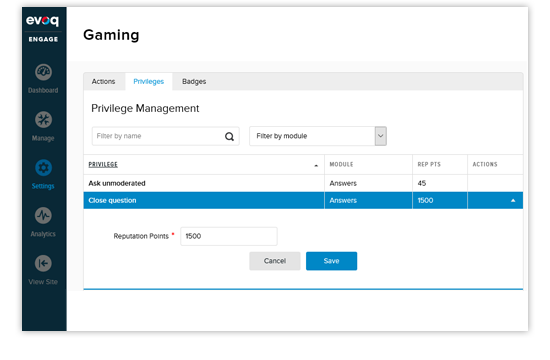Open the Dashboard section icon

pyautogui.click(x=43, y=72)
